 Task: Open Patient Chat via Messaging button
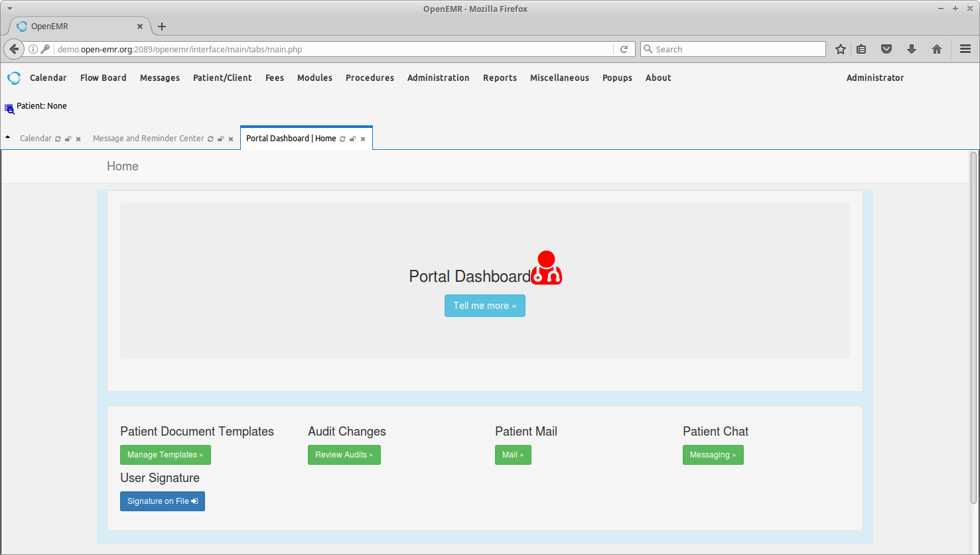[x=713, y=455]
